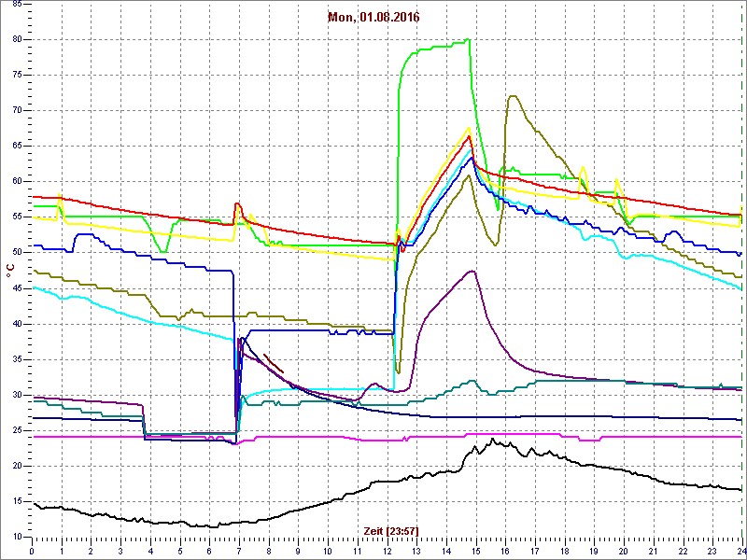Image resolution: width=747 pixels, height=560 pixels.
Task: Click hour 17 on the time axis
Action: [534, 551]
